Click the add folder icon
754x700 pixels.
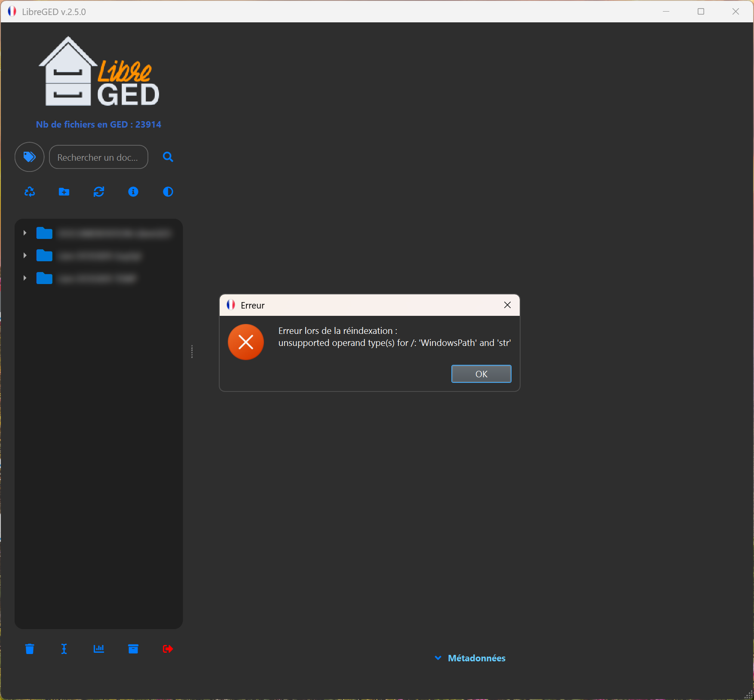pos(64,192)
